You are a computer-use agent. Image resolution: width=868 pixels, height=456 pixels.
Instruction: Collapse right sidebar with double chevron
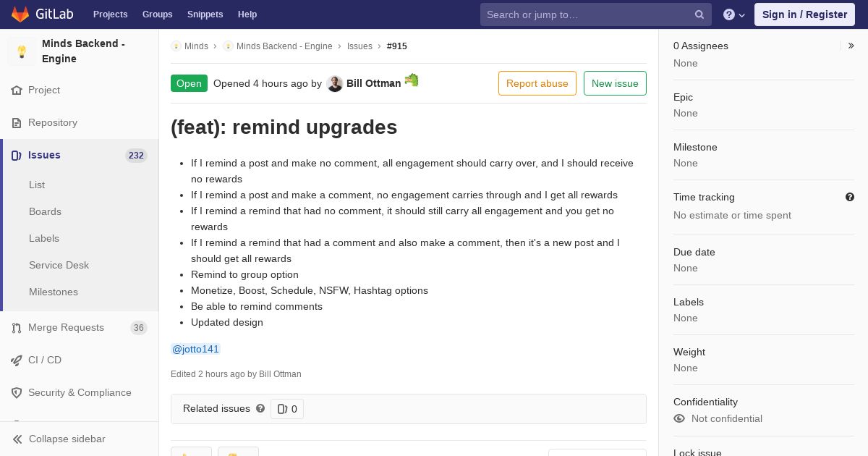point(851,46)
